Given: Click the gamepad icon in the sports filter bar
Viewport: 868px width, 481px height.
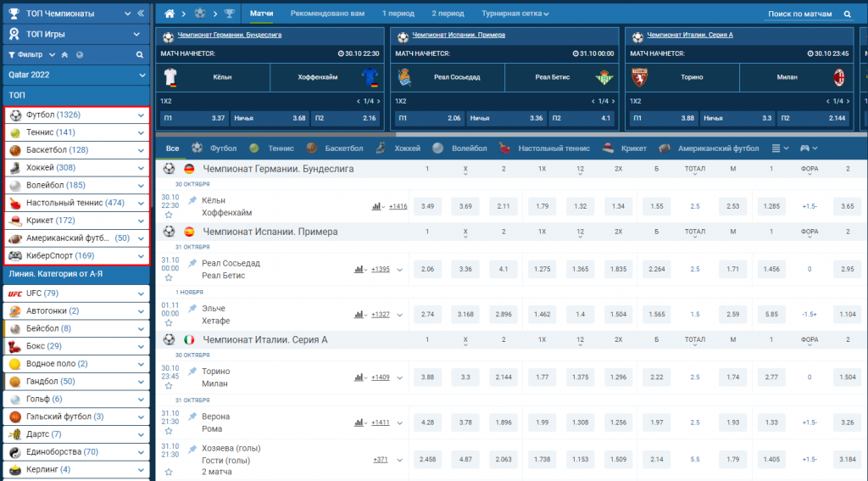Looking at the screenshot, I should [804, 148].
